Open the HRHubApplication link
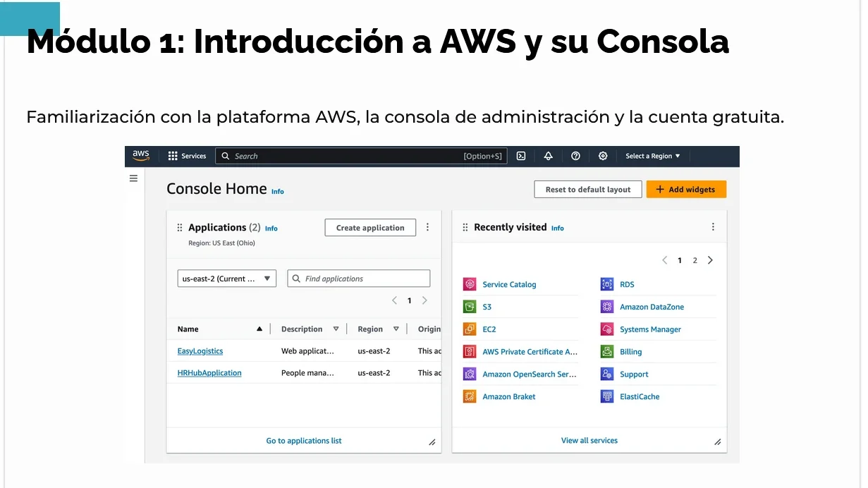Image resolution: width=868 pixels, height=488 pixels. [x=209, y=373]
